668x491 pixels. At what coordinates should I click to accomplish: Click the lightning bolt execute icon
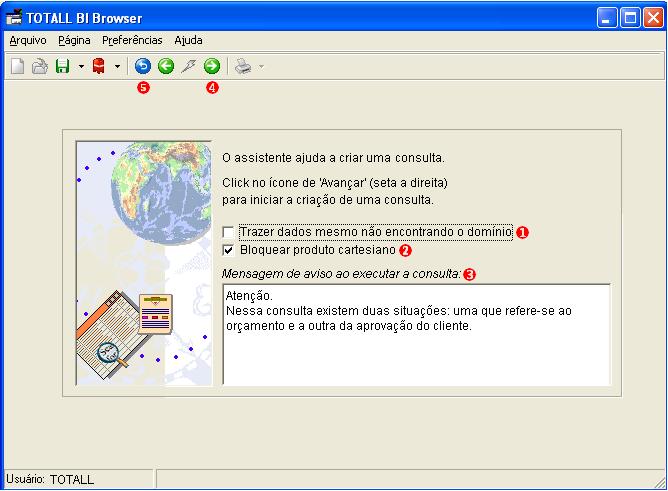188,66
